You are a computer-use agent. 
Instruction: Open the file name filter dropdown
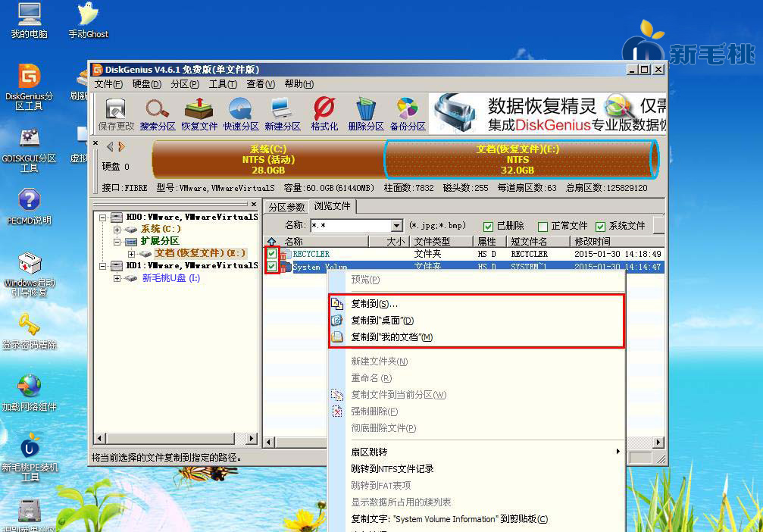pyautogui.click(x=396, y=226)
